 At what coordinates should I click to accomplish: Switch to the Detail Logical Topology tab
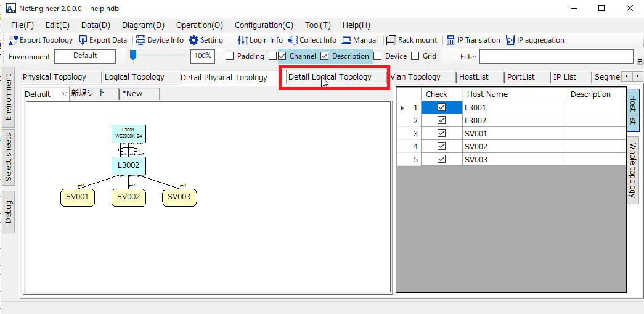[330, 77]
